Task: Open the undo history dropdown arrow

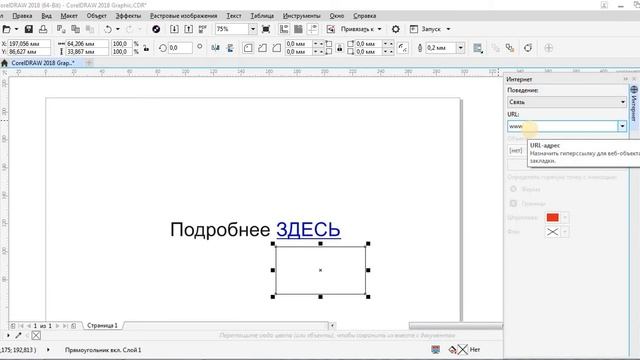Action: pos(118,29)
